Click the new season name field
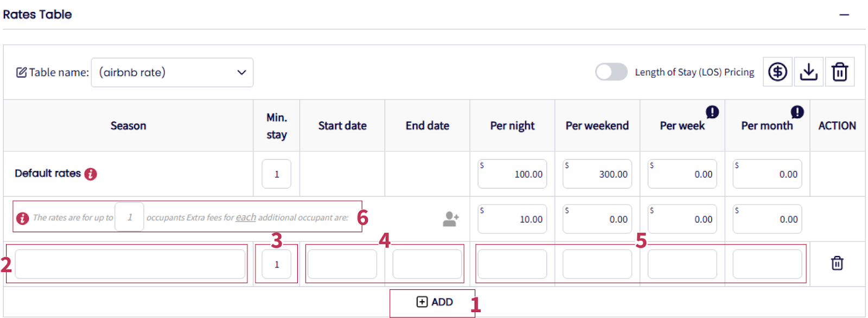The image size is (868, 318). (130, 264)
